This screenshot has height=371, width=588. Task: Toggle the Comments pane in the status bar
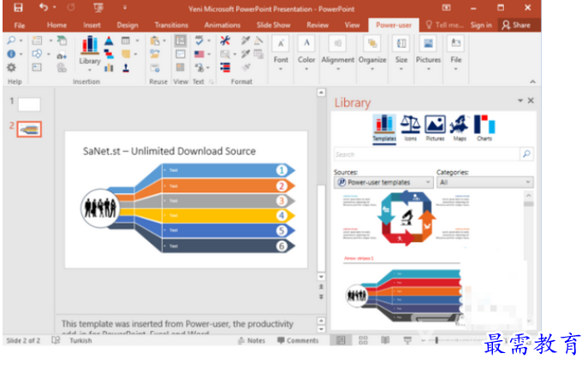pyautogui.click(x=298, y=340)
